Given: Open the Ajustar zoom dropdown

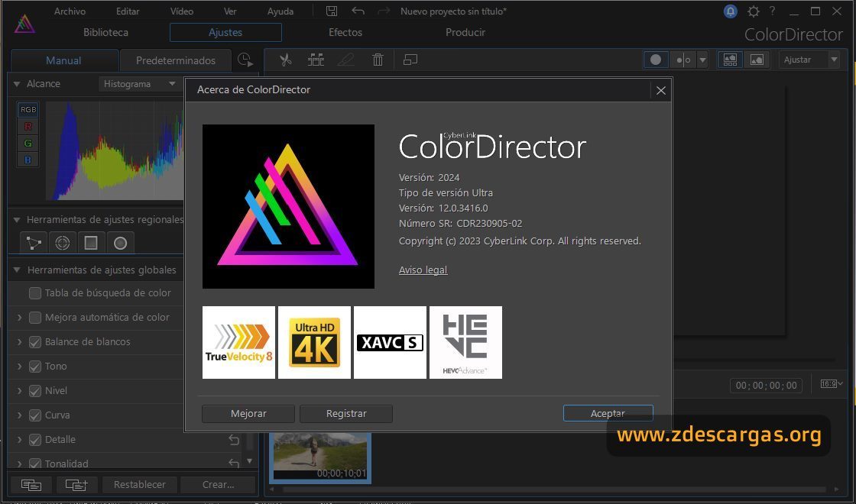Looking at the screenshot, I should coord(809,60).
